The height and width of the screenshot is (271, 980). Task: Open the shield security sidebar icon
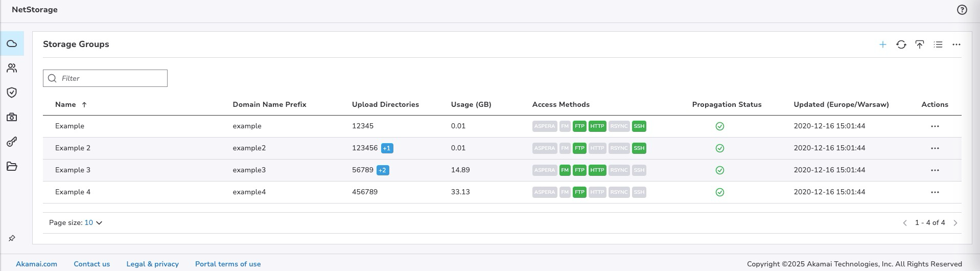pos(12,93)
